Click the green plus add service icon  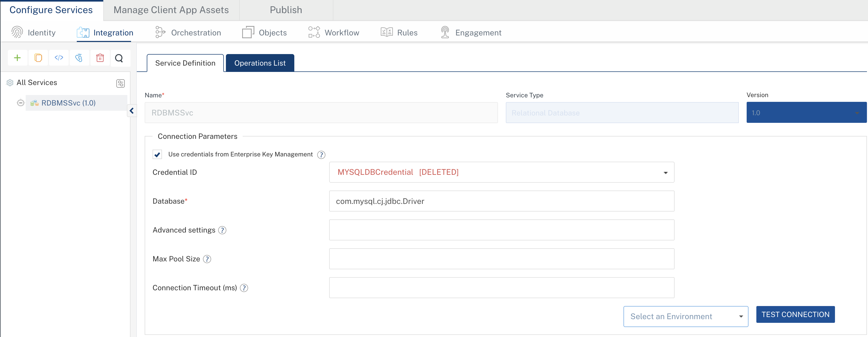[17, 58]
